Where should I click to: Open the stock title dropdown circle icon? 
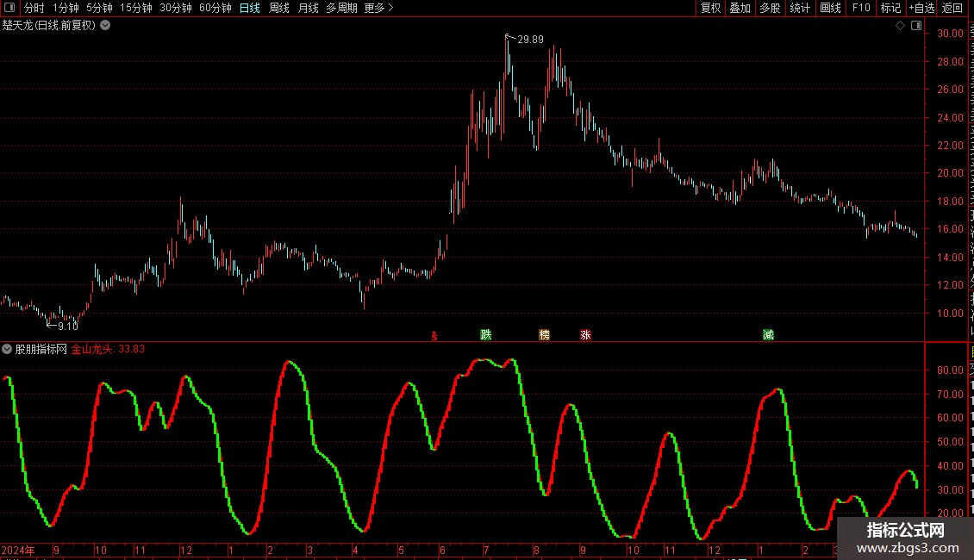pyautogui.click(x=106, y=25)
